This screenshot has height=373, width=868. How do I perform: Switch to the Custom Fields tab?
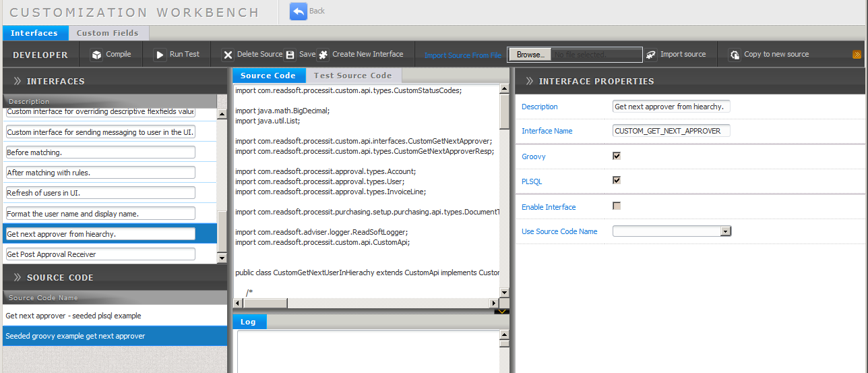[107, 33]
